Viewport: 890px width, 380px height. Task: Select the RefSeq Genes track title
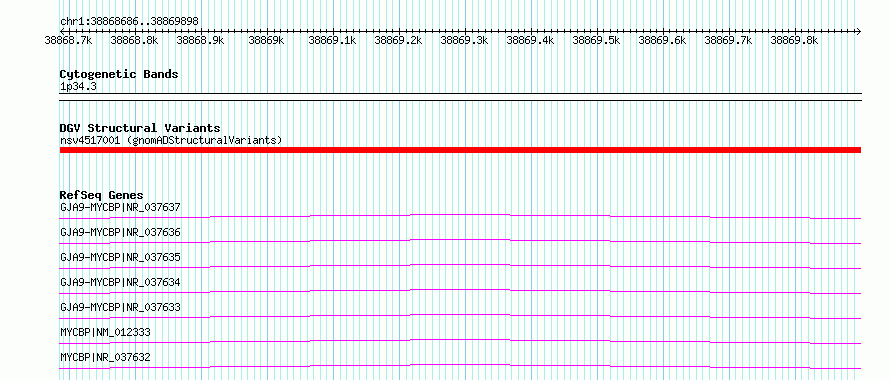[x=102, y=195]
